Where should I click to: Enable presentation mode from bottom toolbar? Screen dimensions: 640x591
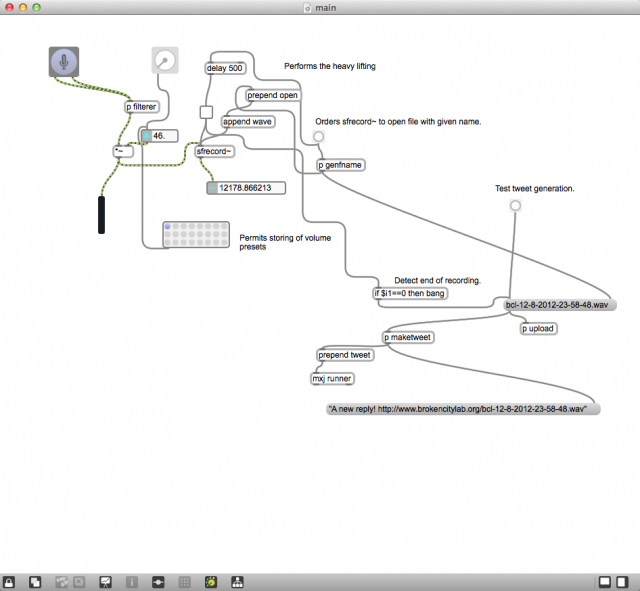(105, 581)
